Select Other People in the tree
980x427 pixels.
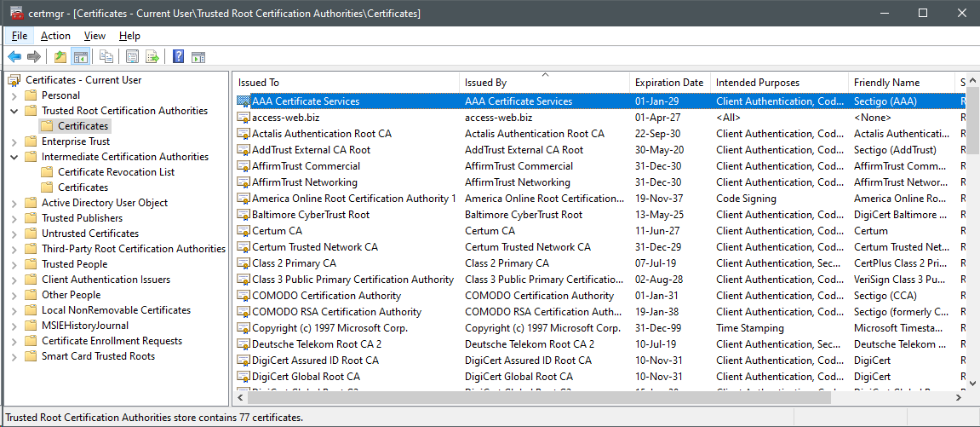[x=71, y=295]
